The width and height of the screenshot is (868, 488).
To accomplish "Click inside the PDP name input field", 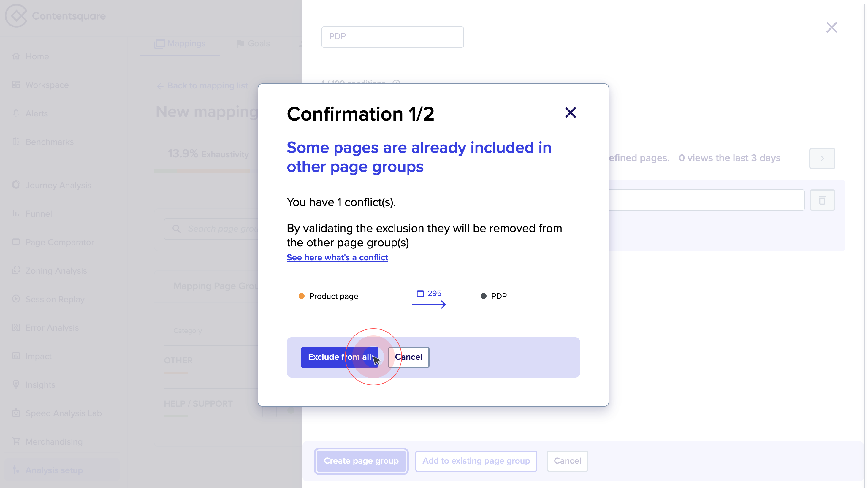I will [x=392, y=37].
